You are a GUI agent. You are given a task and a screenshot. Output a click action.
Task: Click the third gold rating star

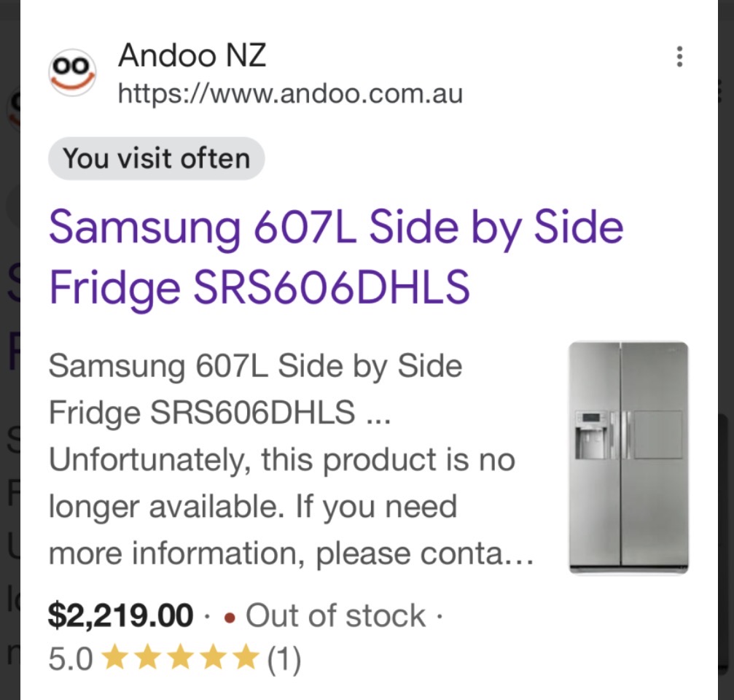pyautogui.click(x=180, y=659)
